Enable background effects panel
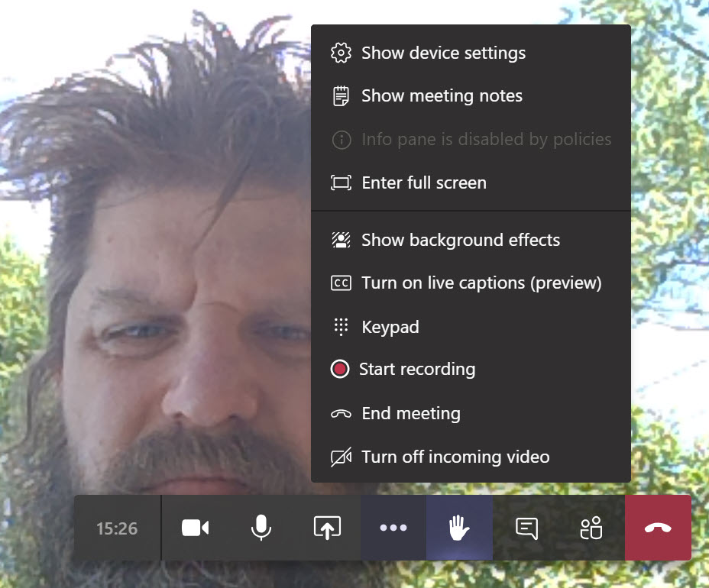The image size is (709, 588). [x=461, y=239]
